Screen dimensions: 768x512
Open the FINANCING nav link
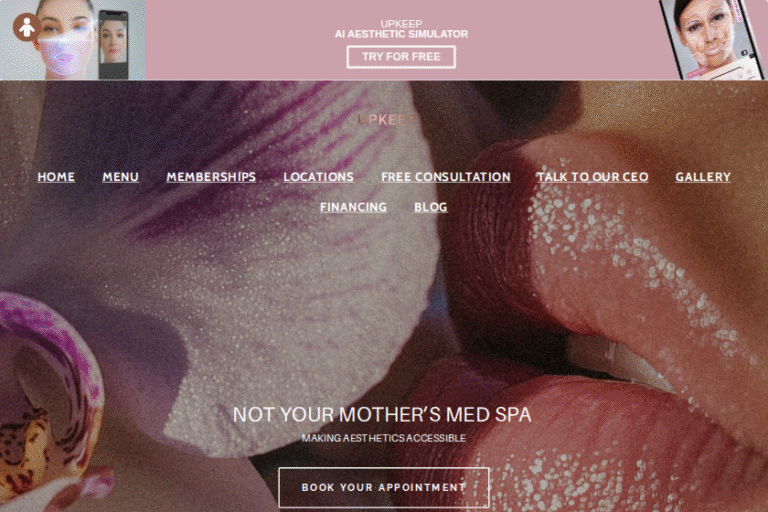(x=353, y=207)
